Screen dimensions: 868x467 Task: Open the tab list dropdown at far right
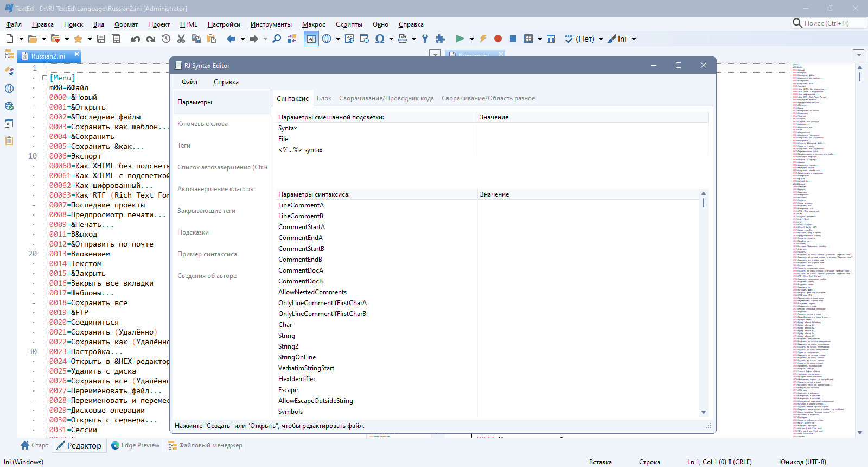point(858,55)
